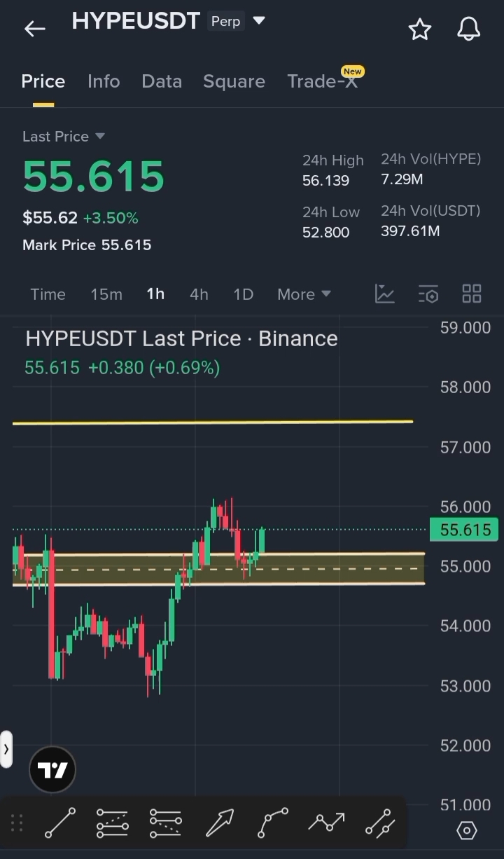Viewport: 504px width, 859px height.
Task: Click the +3.50% change percentage
Action: click(x=111, y=218)
